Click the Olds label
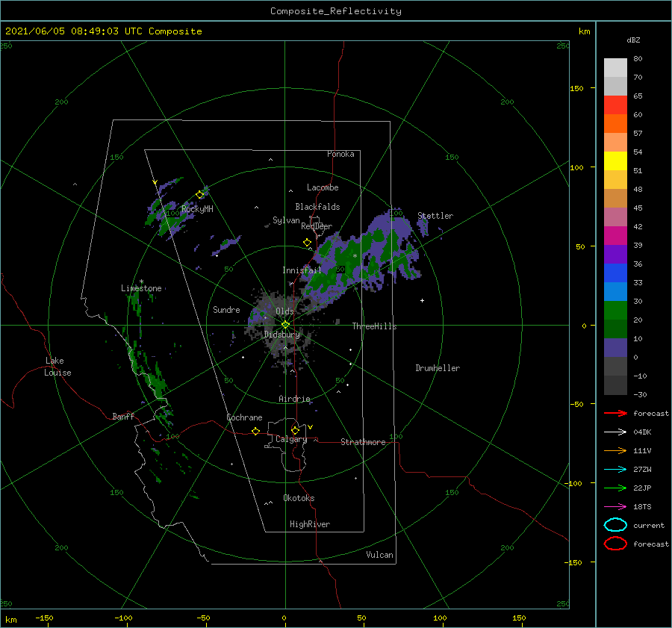672x628 pixels. pyautogui.click(x=284, y=311)
